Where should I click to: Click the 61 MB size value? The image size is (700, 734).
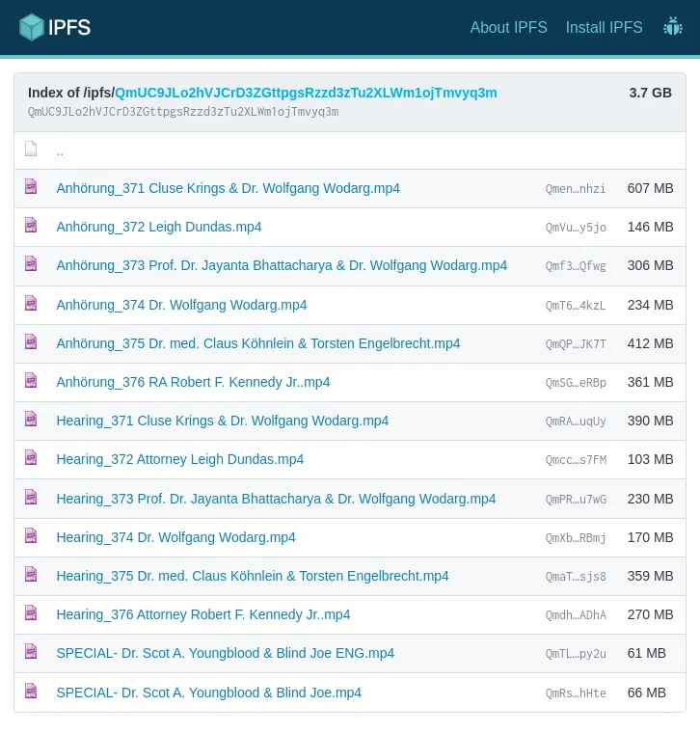(646, 653)
